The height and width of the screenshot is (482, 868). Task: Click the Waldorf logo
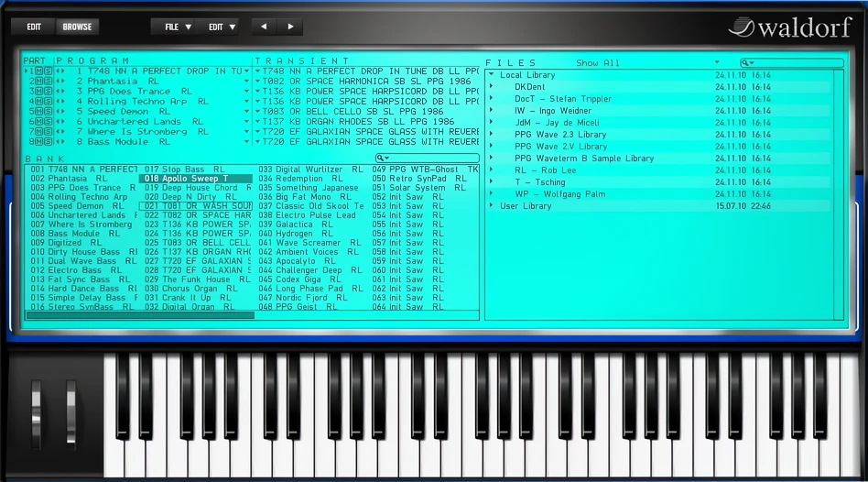tap(790, 27)
